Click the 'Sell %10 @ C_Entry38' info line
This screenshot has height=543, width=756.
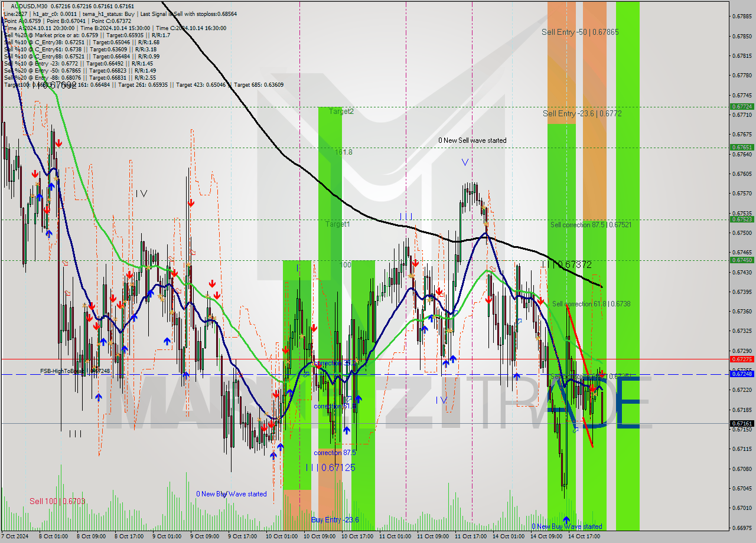82,42
